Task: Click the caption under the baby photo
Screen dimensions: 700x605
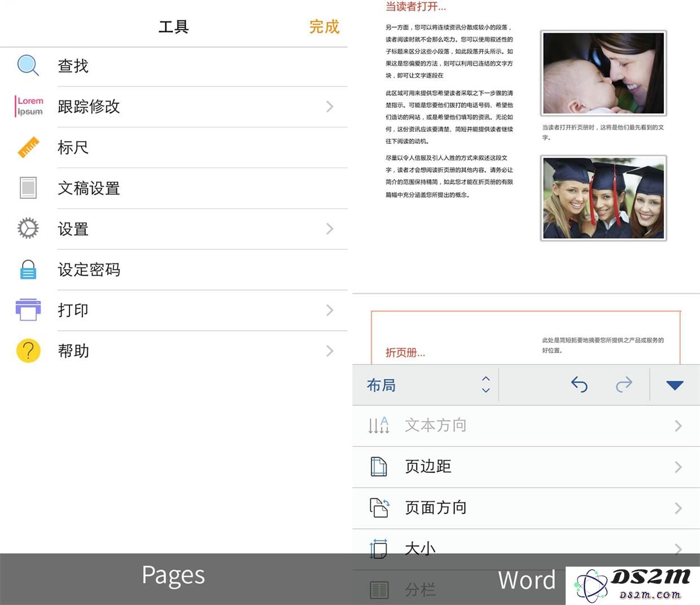Action: 603,132
